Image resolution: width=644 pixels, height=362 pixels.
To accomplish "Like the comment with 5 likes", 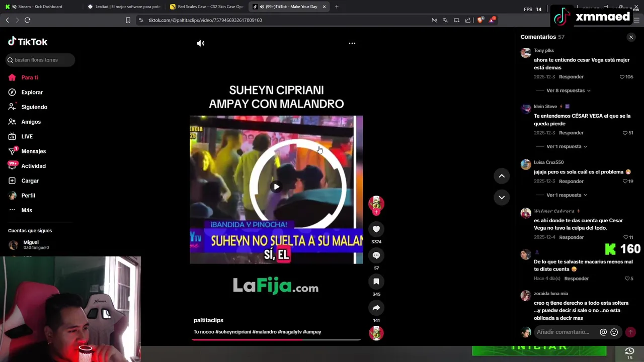I will [627, 279].
